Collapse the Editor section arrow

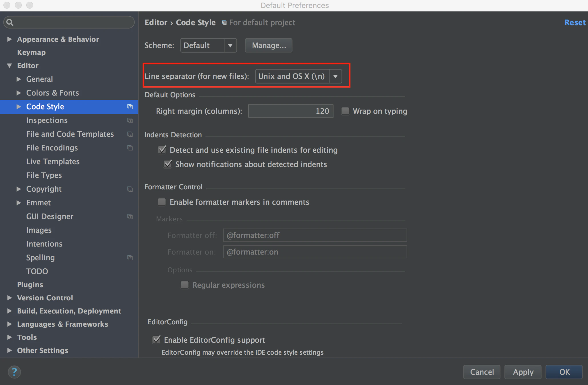9,66
